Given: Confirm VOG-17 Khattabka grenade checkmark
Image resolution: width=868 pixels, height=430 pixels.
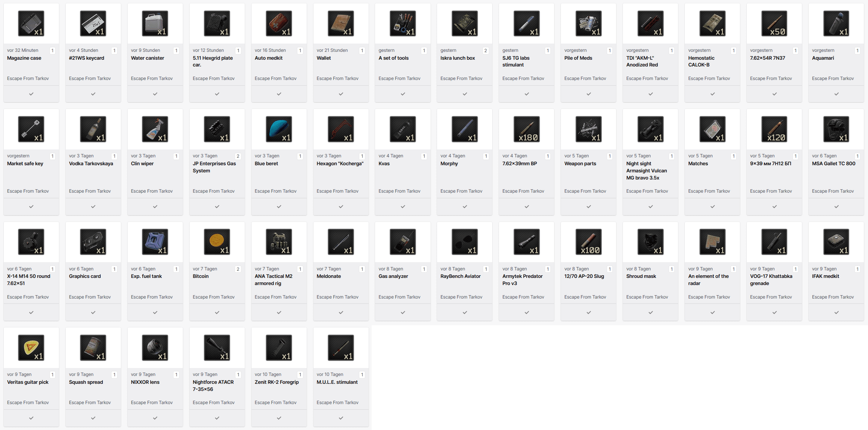Looking at the screenshot, I should tap(775, 312).
